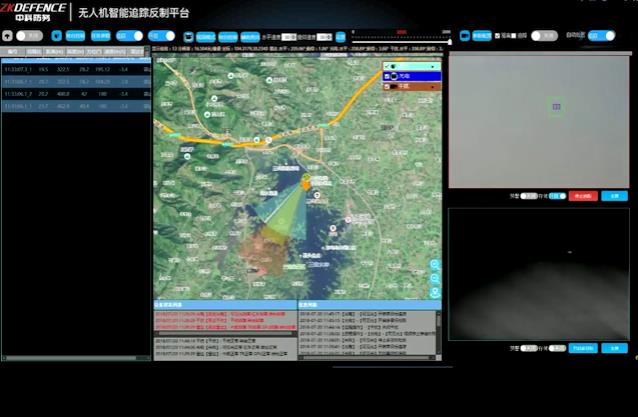The image size is (638, 417).
Task: Uncheck the checked checkbox above the top video panel
Action: click(497, 36)
